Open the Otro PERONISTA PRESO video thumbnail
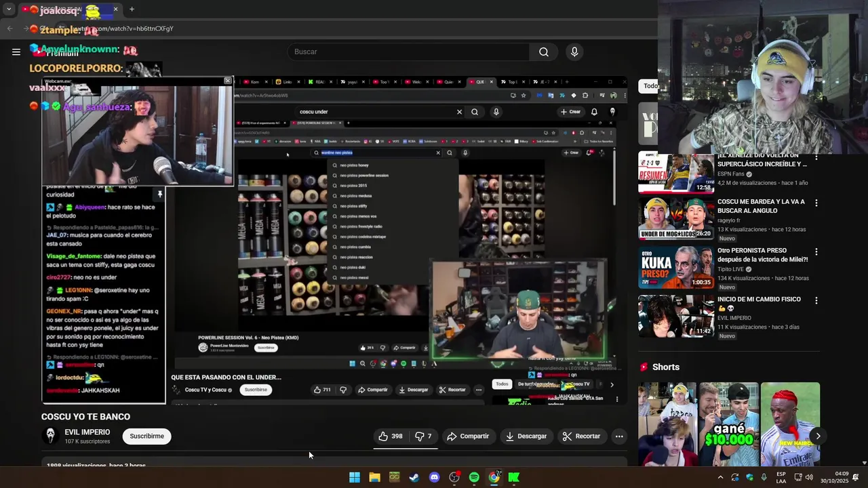The height and width of the screenshot is (488, 868). (676, 267)
